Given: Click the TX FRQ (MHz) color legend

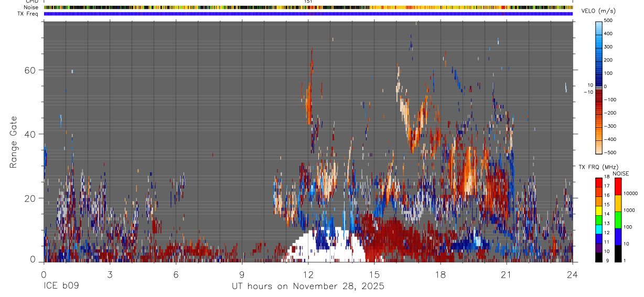Looking at the screenshot, I should [x=599, y=219].
